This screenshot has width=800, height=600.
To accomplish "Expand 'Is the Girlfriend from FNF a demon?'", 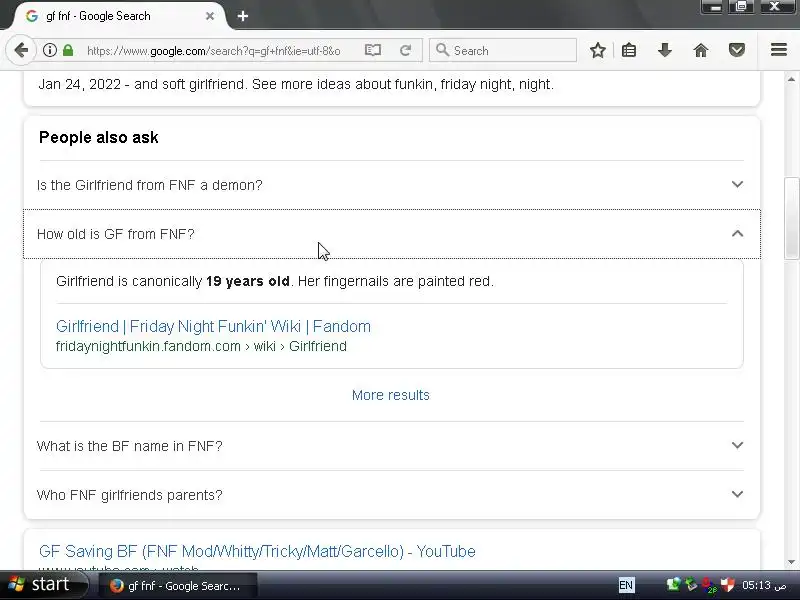I will (391, 185).
